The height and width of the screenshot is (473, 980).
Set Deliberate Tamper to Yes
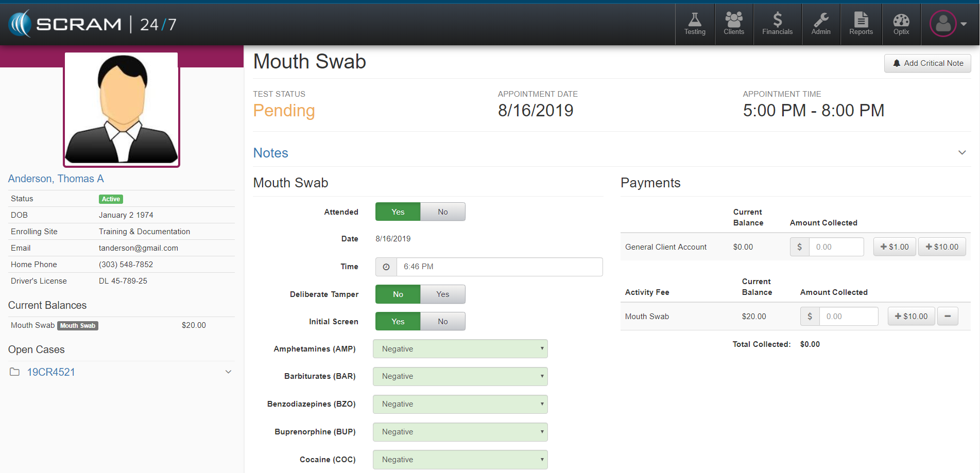pyautogui.click(x=442, y=294)
